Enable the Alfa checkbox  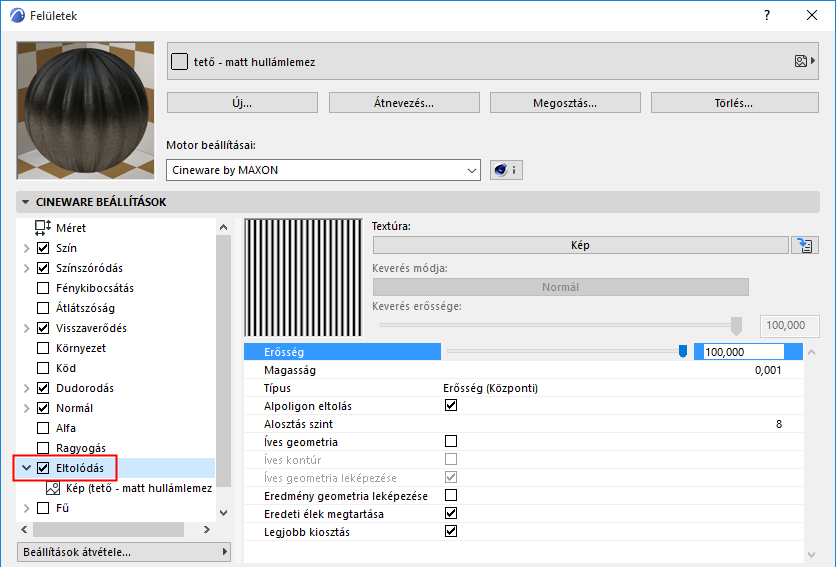(43, 428)
